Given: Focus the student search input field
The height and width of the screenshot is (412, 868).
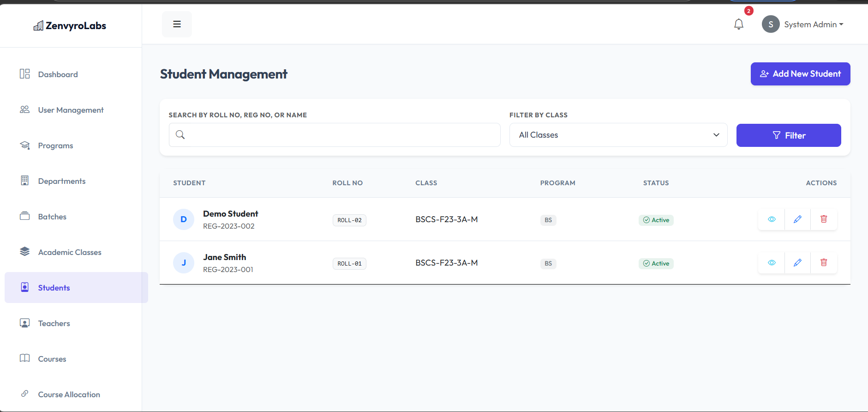Looking at the screenshot, I should coord(341,135).
